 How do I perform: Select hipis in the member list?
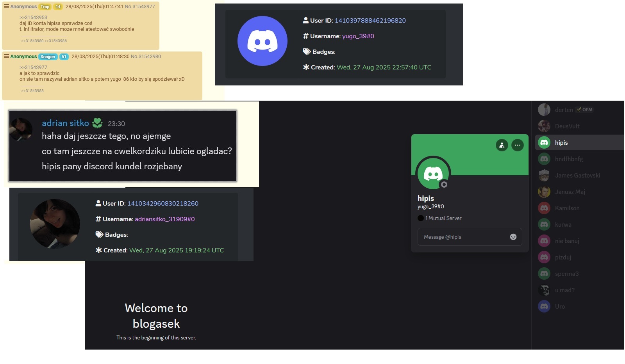click(x=561, y=143)
